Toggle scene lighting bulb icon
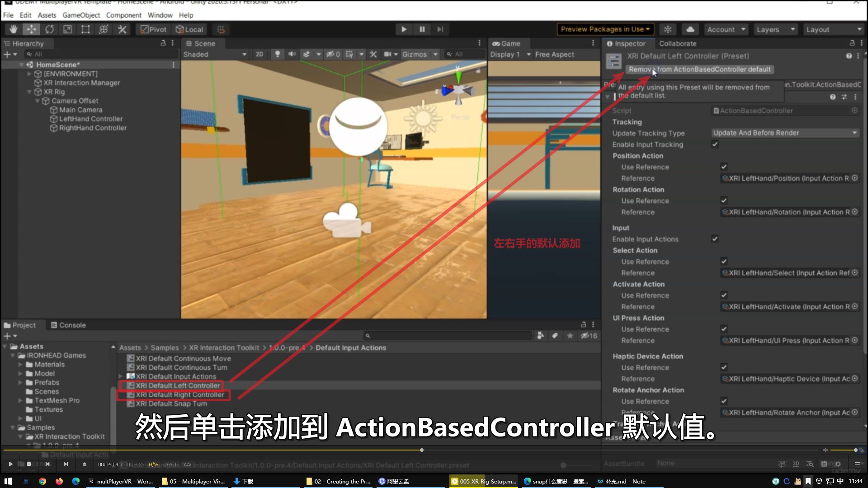Image resolution: width=868 pixels, height=488 pixels. (277, 54)
